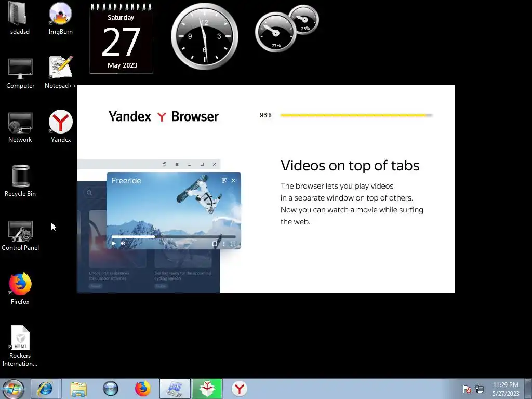532x399 pixels.
Task: Open the Control Panel desktop icon
Action: tap(20, 235)
